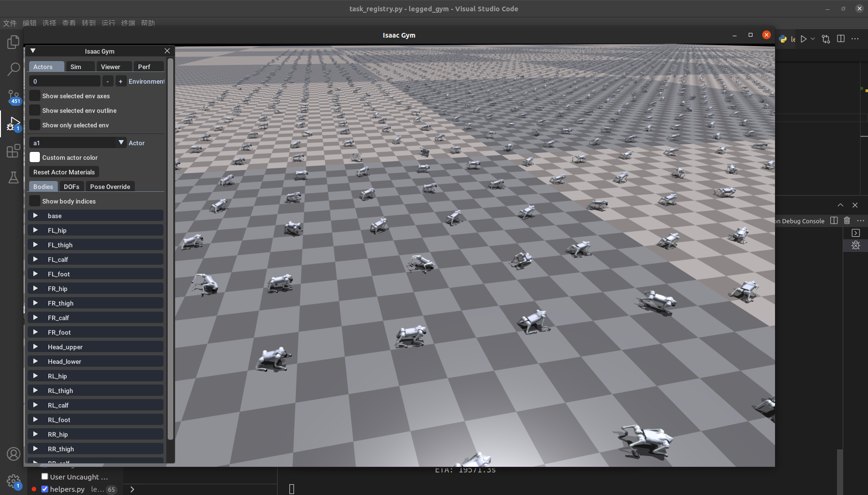
Task: Enable Show body indices checkbox
Action: (35, 201)
